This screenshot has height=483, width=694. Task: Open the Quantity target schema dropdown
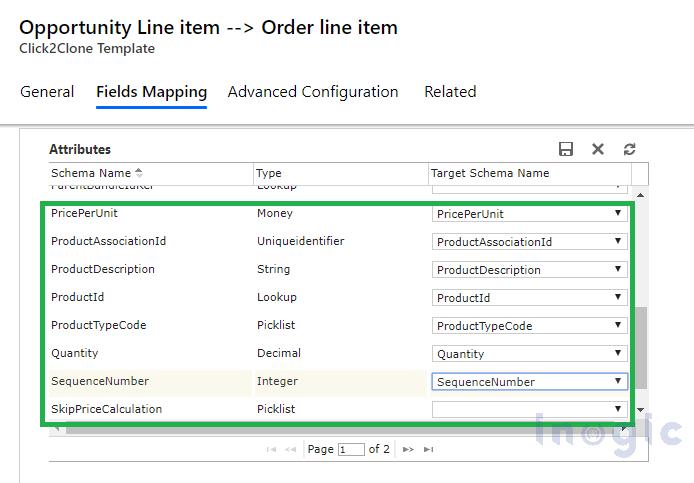pyautogui.click(x=618, y=354)
